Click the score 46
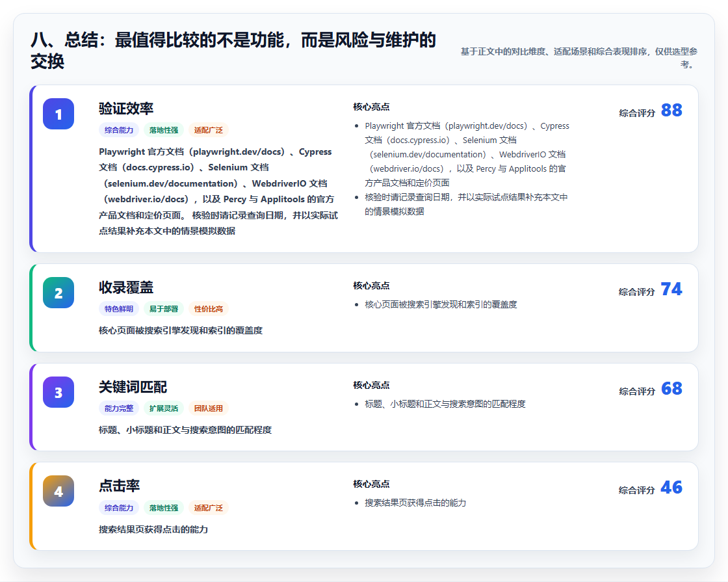Image resolution: width=728 pixels, height=582 pixels. coord(671,487)
